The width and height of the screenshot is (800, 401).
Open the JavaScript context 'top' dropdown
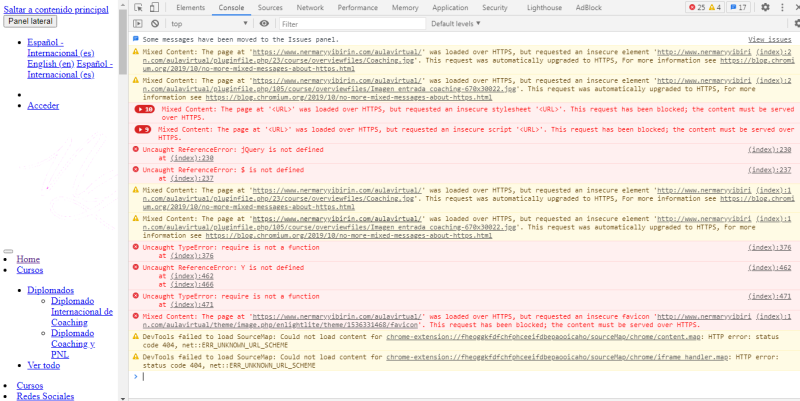(209, 23)
